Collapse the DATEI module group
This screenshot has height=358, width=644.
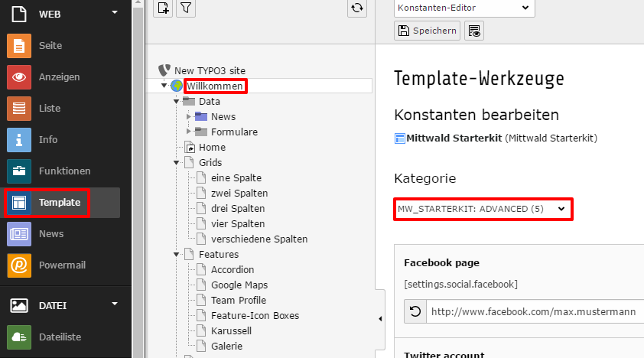click(x=115, y=304)
